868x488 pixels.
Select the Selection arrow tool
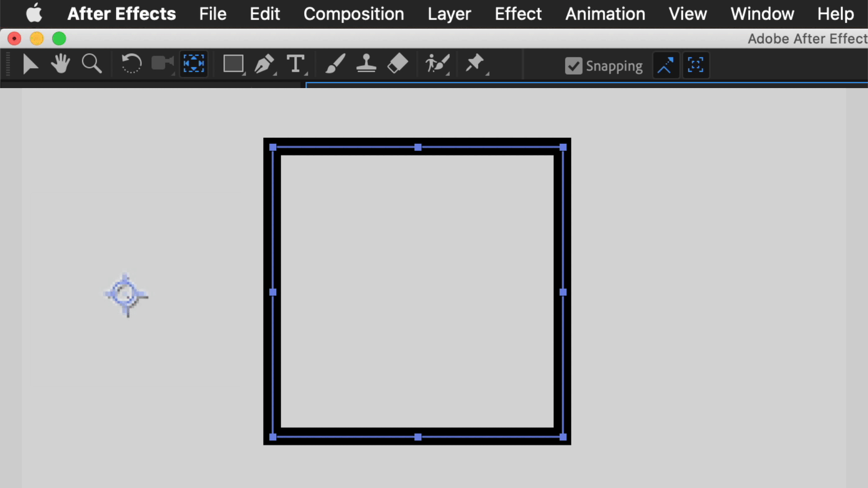coord(30,64)
